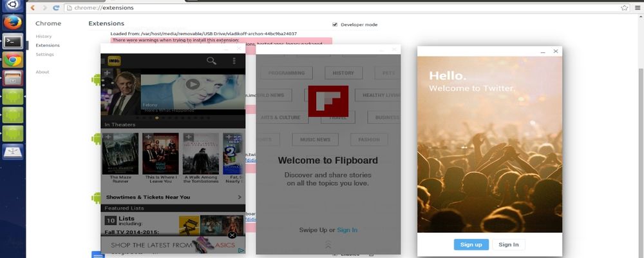Select the Music News topic
Screen dimensions: 644x258
pos(315,139)
